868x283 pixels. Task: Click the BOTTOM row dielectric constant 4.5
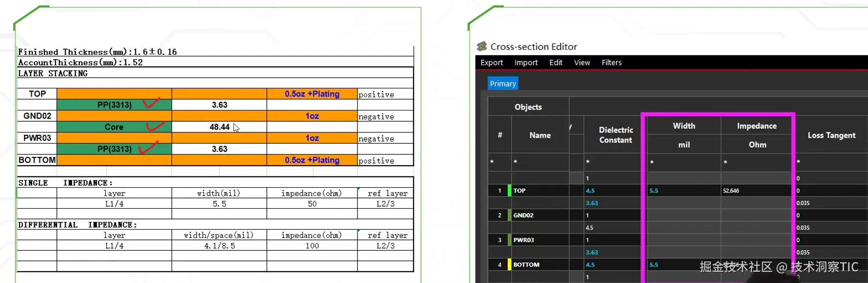pyautogui.click(x=590, y=264)
